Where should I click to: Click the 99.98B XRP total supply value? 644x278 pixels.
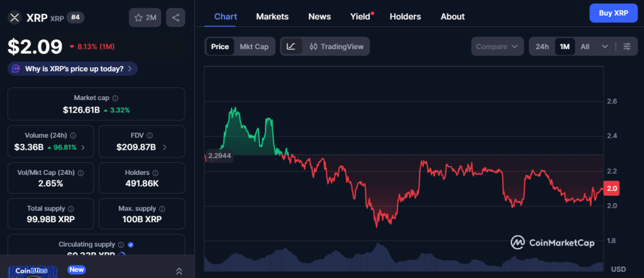pos(50,220)
